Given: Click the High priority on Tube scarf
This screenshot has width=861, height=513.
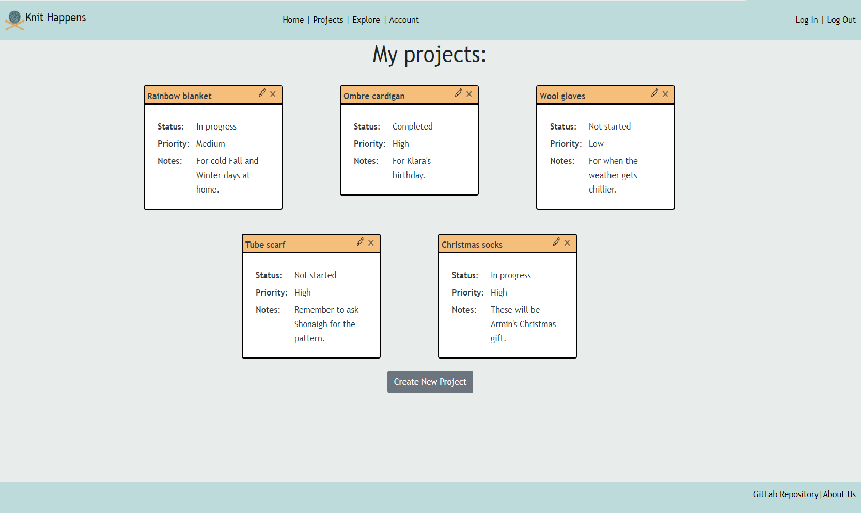Looking at the screenshot, I should [302, 292].
